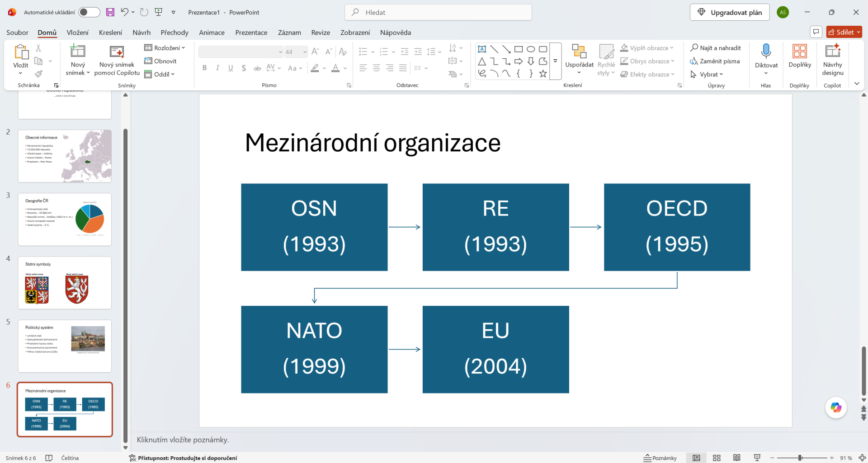Click the Redo arrow icon
The image size is (868, 463).
pos(144,12)
